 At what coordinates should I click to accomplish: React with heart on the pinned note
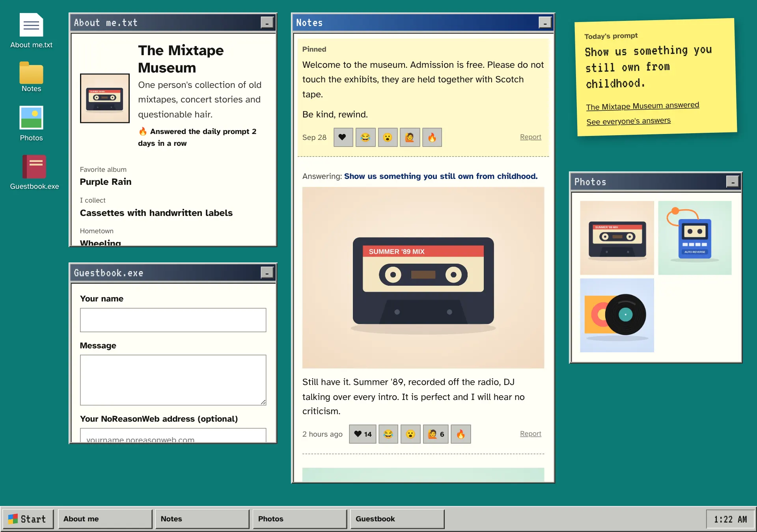pyautogui.click(x=343, y=137)
